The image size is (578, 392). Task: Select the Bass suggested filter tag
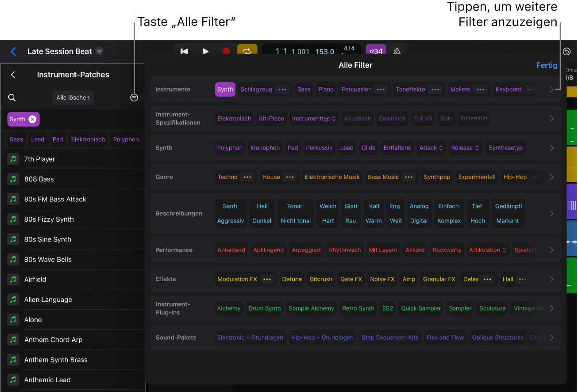click(x=16, y=139)
